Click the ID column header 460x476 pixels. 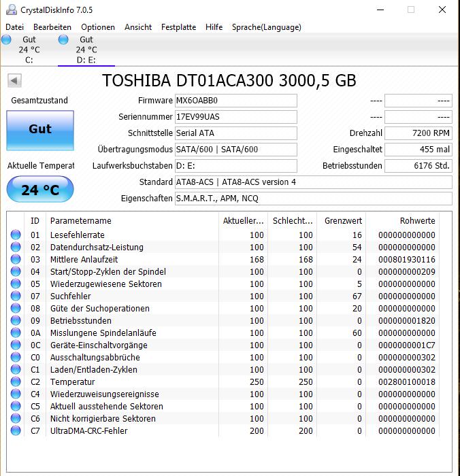(x=35, y=221)
